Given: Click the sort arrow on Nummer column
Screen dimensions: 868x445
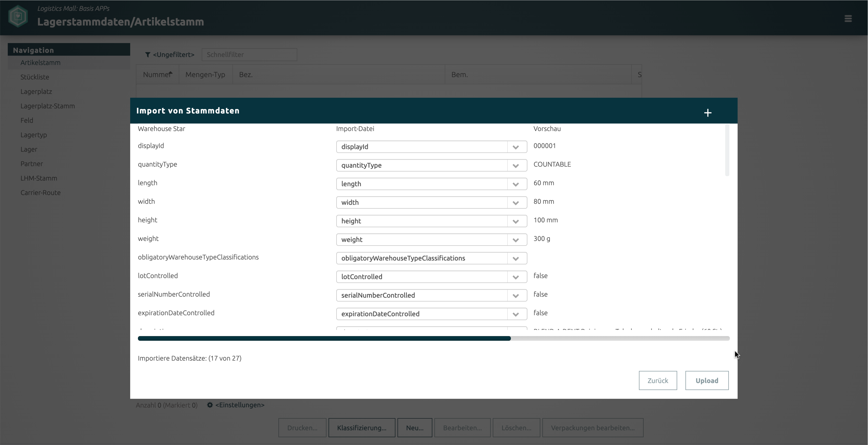Looking at the screenshot, I should pyautogui.click(x=170, y=73).
